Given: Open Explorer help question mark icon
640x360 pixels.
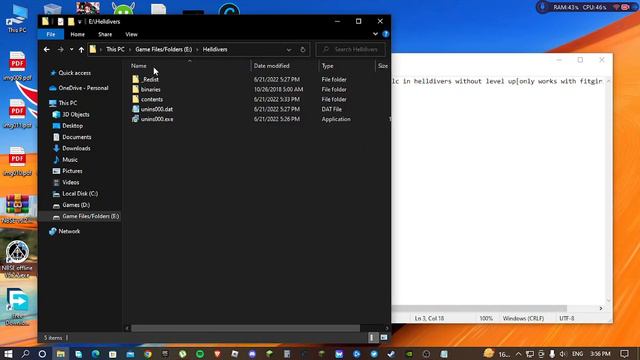Looking at the screenshot, I should (385, 34).
